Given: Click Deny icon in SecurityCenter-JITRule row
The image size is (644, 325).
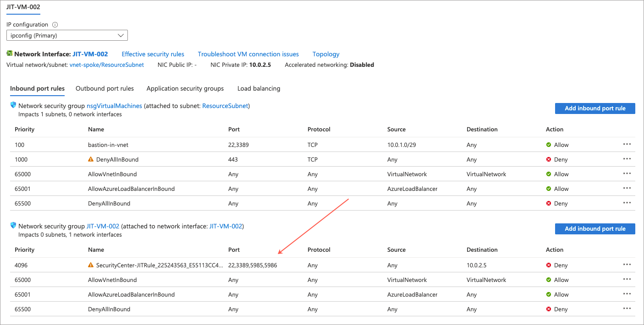Looking at the screenshot, I should (549, 265).
